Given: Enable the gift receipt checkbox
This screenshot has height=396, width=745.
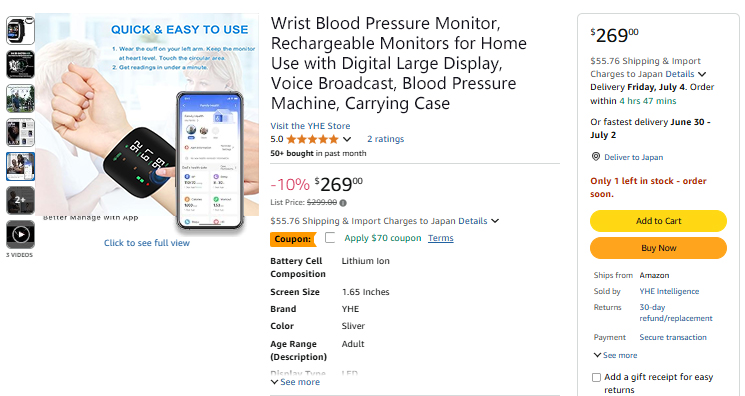Looking at the screenshot, I should pyautogui.click(x=596, y=377).
